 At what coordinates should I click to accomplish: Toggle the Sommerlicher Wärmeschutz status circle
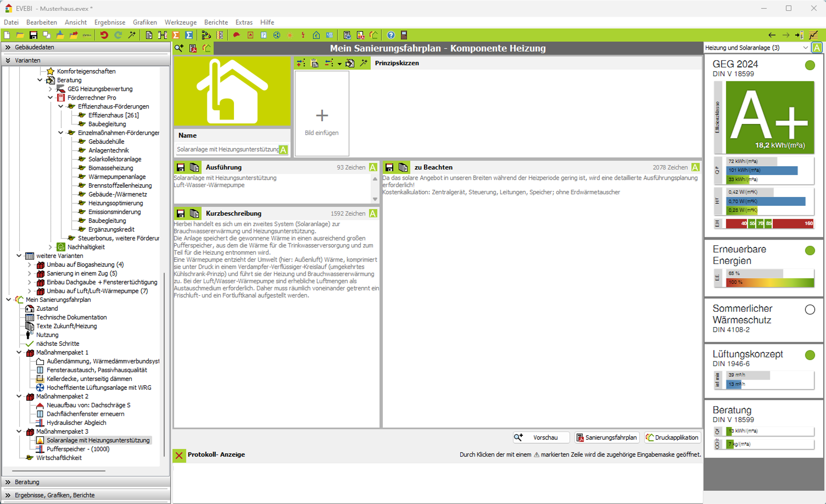[810, 310]
